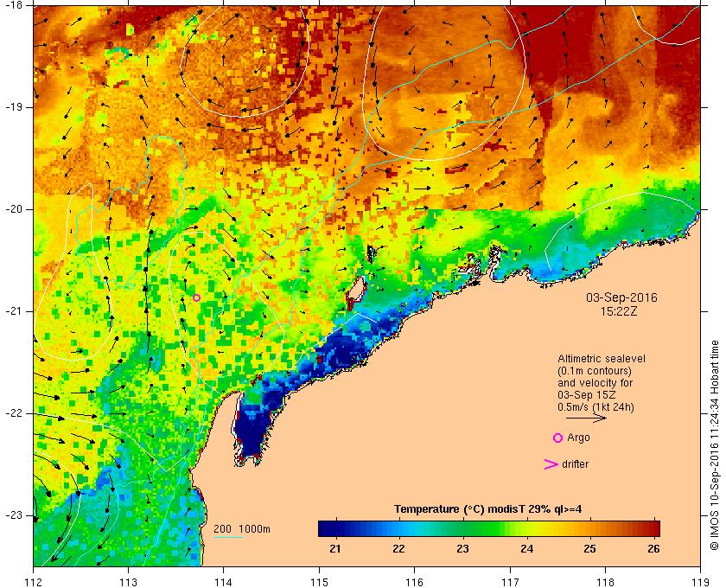Click the colorbar tick label 22

tap(398, 549)
